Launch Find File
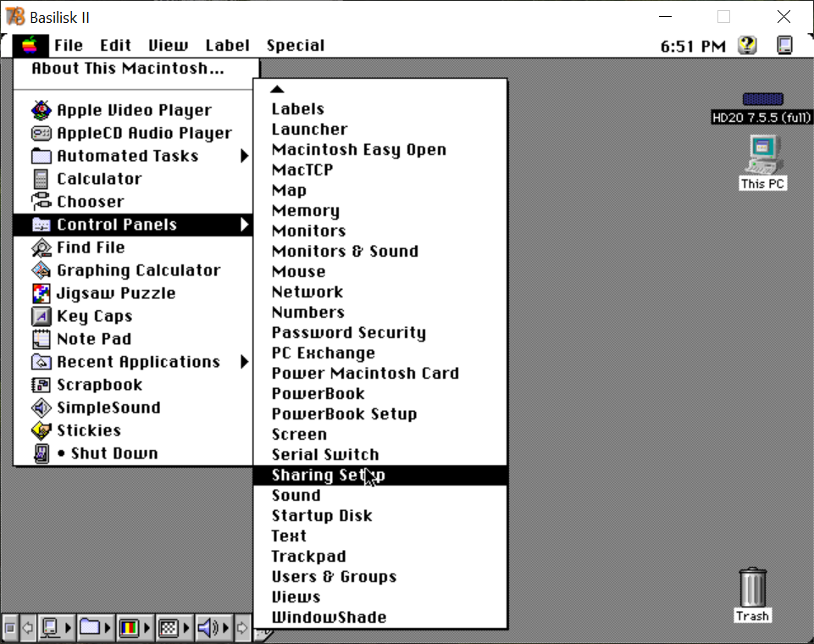 point(133,247)
